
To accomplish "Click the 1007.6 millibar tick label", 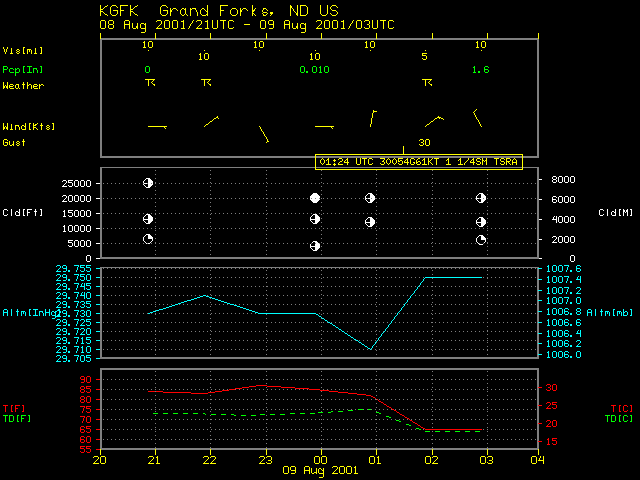I will pyautogui.click(x=564, y=269).
